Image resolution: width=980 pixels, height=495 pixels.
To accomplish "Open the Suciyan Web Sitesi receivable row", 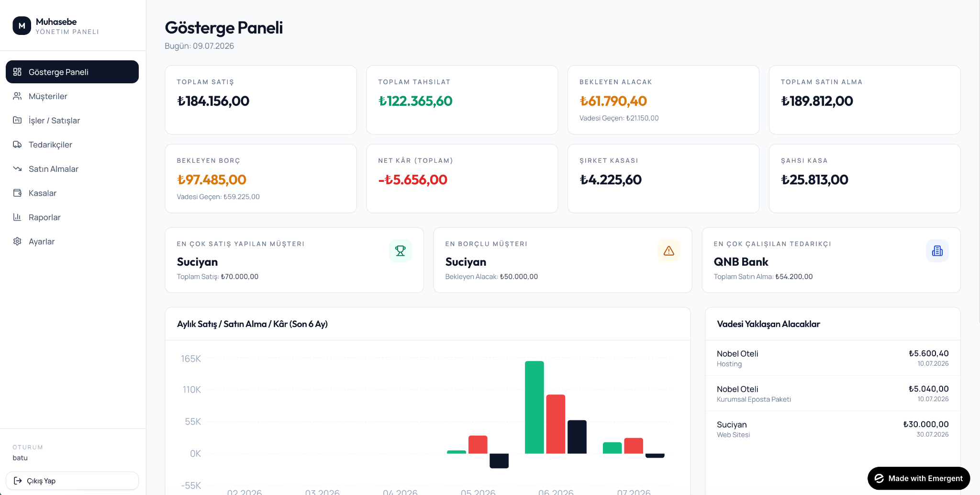I will pyautogui.click(x=833, y=429).
